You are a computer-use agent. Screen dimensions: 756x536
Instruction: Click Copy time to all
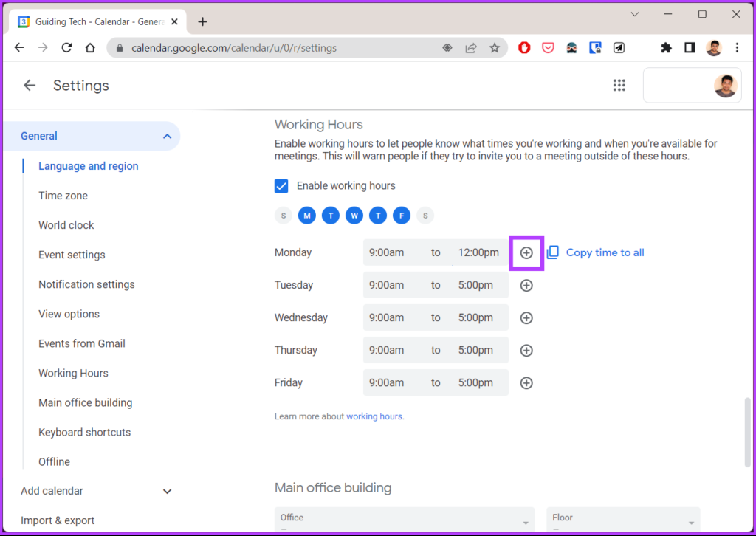pos(605,252)
